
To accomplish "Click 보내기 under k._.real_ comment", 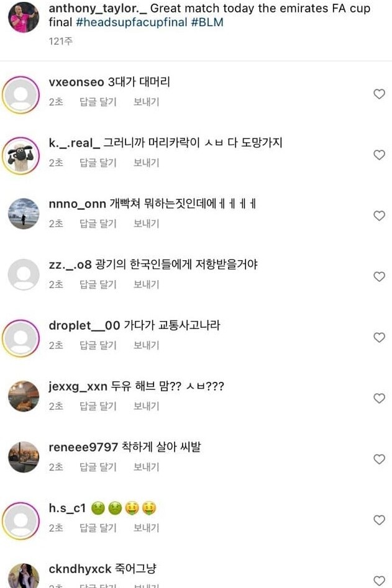I will pyautogui.click(x=146, y=163).
